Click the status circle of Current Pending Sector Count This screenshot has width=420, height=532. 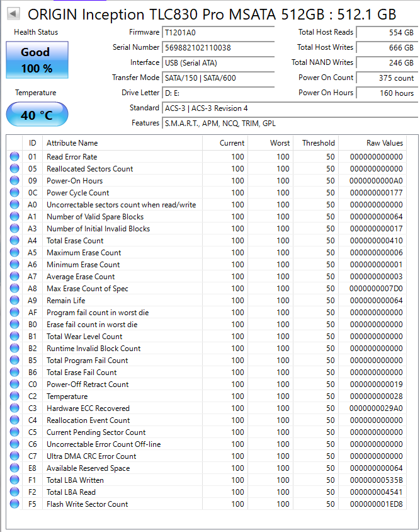14,432
